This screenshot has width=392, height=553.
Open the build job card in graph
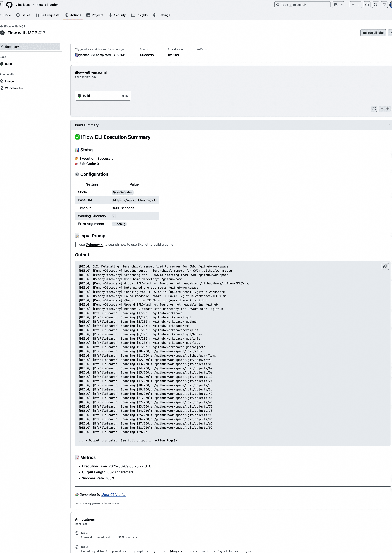click(103, 96)
